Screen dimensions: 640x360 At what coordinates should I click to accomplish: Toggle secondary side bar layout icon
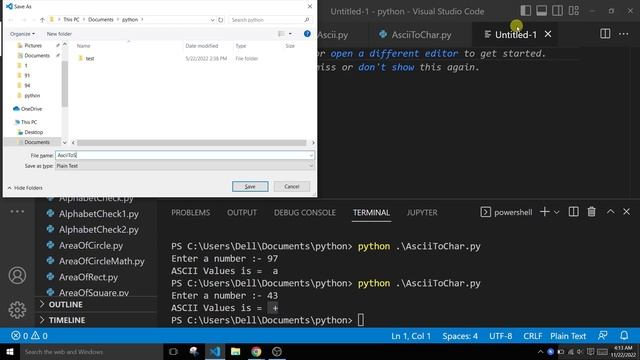click(558, 11)
